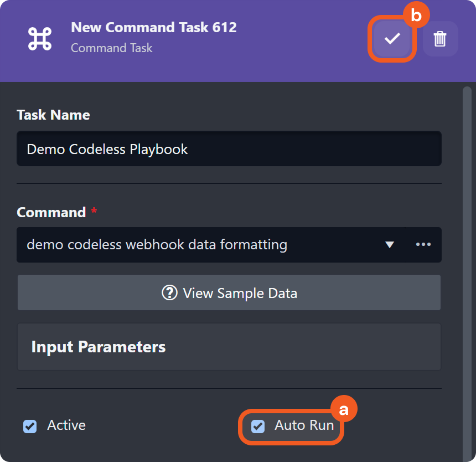Focus the Task Name input field
The image size is (476, 462).
[229, 149]
